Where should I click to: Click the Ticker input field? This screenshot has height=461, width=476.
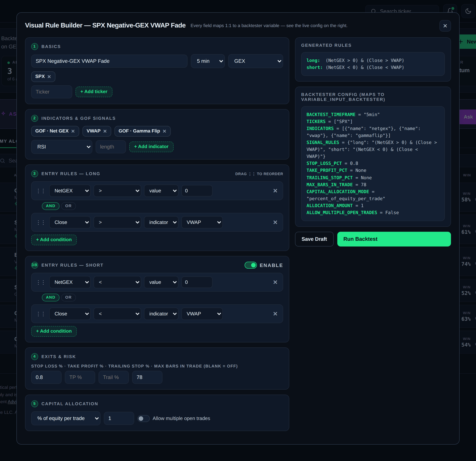click(x=51, y=92)
